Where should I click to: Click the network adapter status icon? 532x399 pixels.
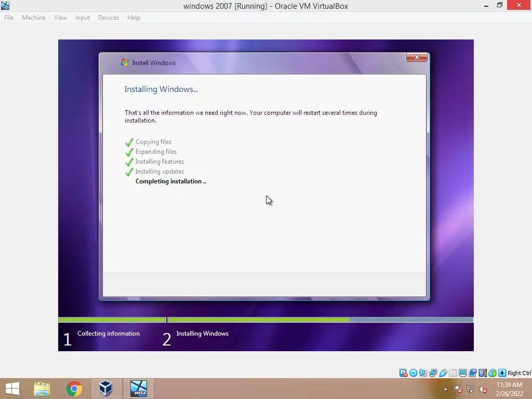tap(433, 373)
